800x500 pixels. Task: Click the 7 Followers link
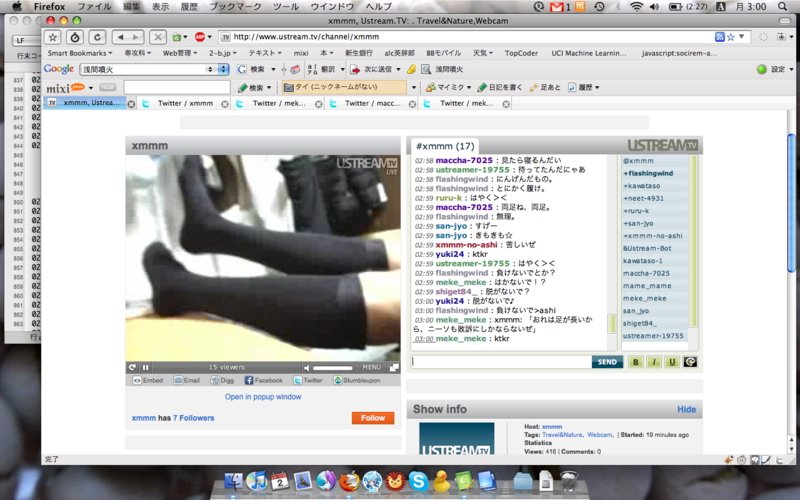pyautogui.click(x=193, y=418)
